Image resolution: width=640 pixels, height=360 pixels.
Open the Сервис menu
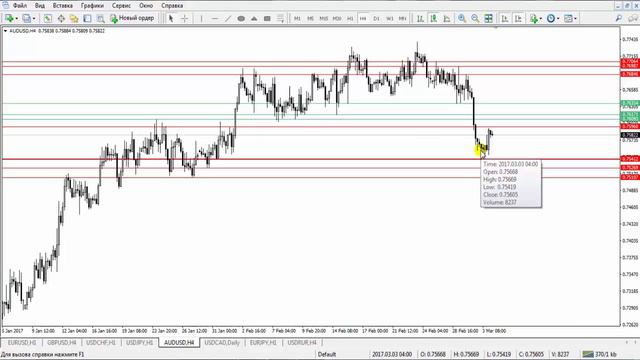(x=121, y=6)
